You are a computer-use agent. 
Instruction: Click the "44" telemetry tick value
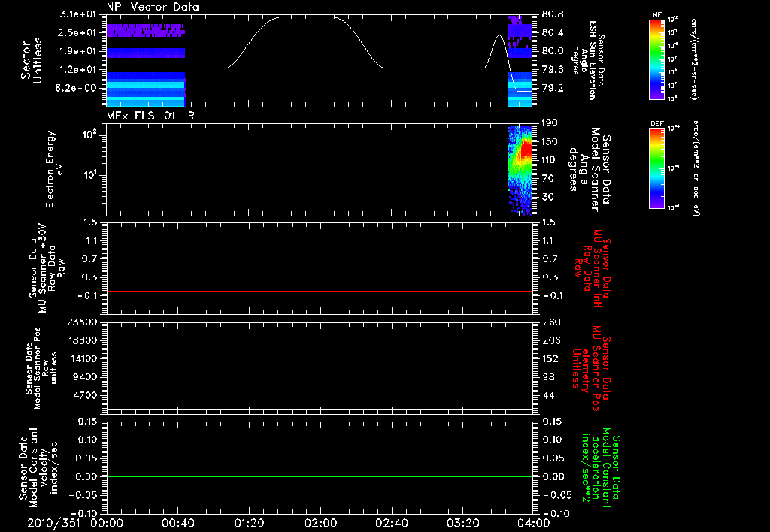tap(548, 395)
